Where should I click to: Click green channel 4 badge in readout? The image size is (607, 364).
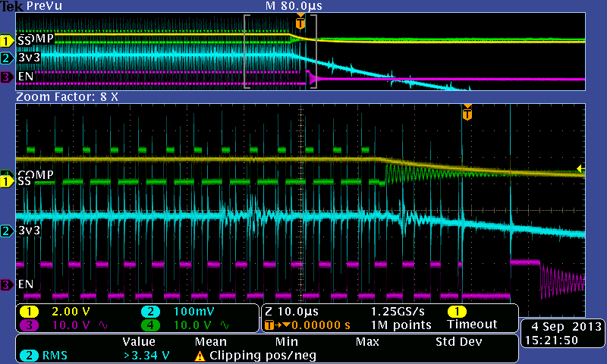150,325
